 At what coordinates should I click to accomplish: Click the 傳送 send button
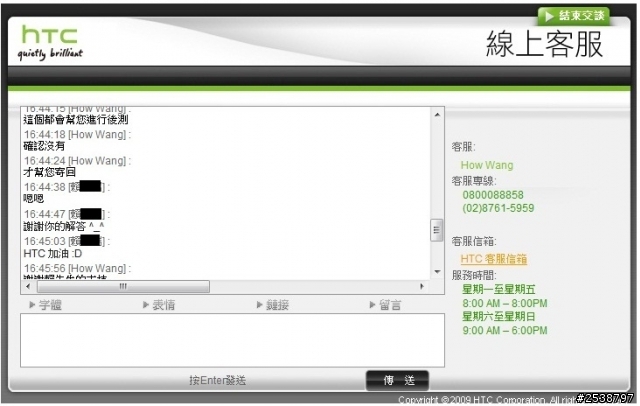[x=398, y=380]
